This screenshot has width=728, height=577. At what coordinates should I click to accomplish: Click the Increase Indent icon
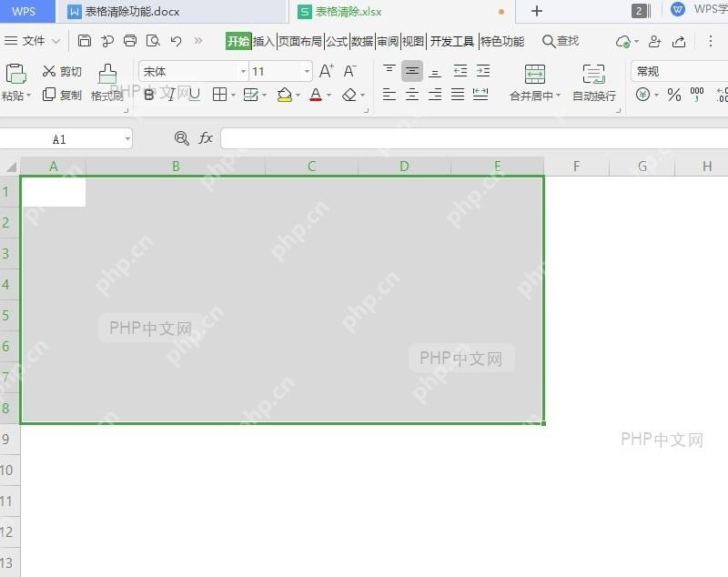(x=483, y=71)
